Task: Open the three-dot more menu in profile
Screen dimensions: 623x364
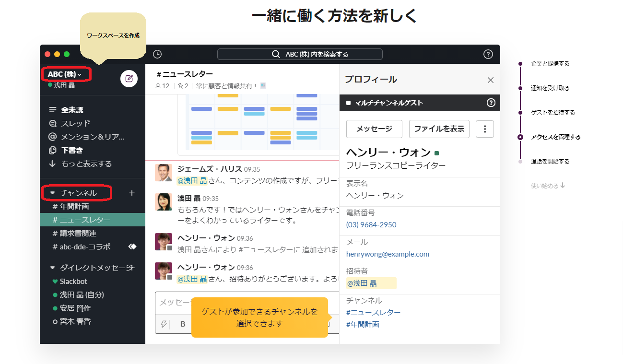Action: tap(485, 129)
